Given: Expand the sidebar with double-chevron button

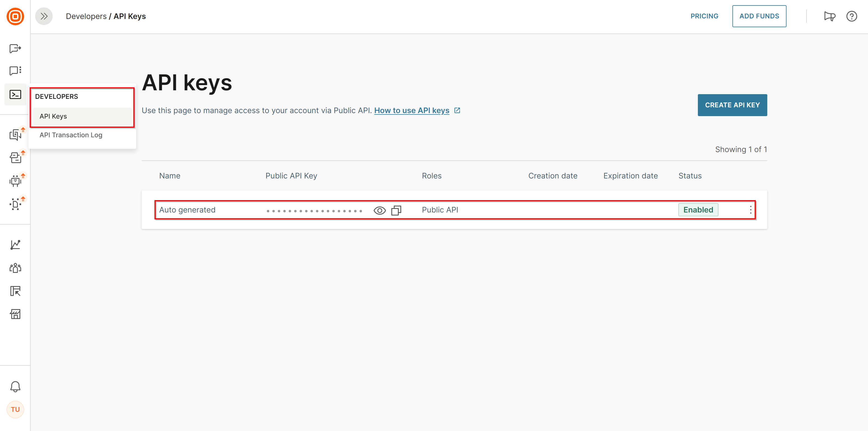Looking at the screenshot, I should coord(44,16).
